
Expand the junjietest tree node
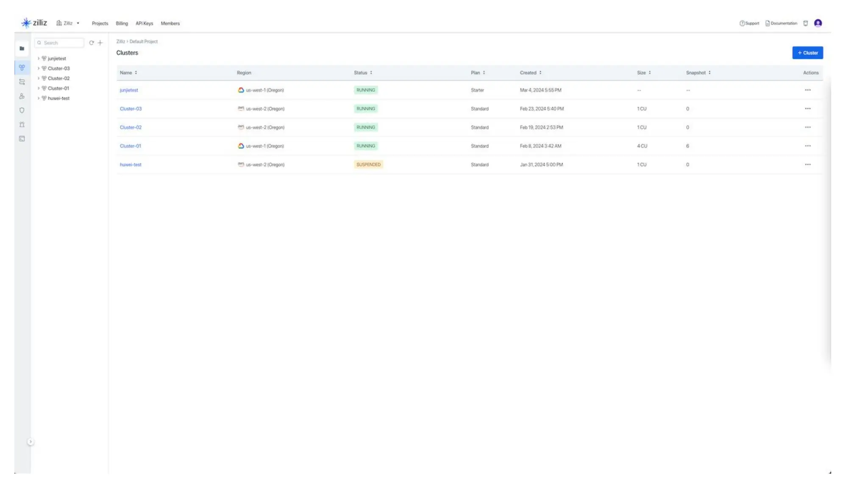pos(39,58)
